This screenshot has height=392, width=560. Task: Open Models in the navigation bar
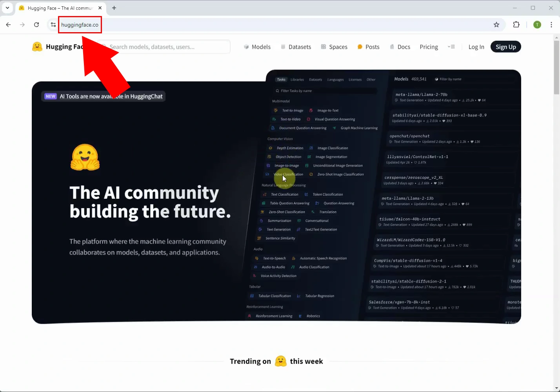click(257, 47)
